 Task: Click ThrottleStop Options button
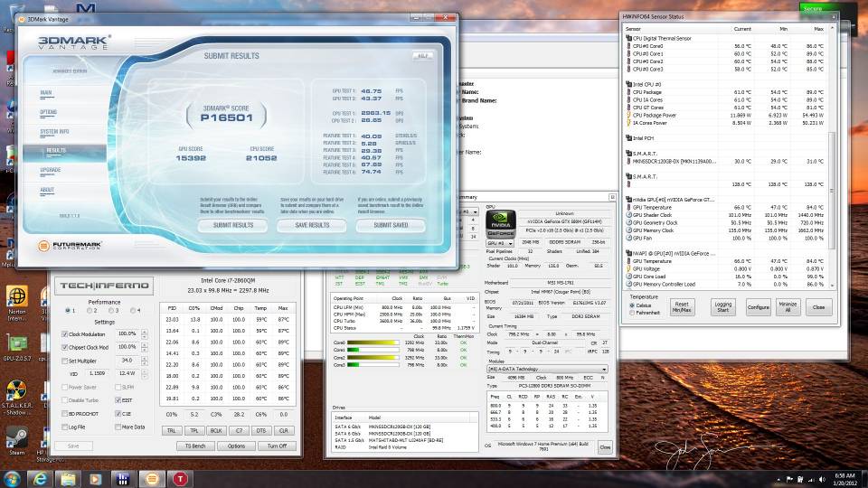tap(236, 446)
